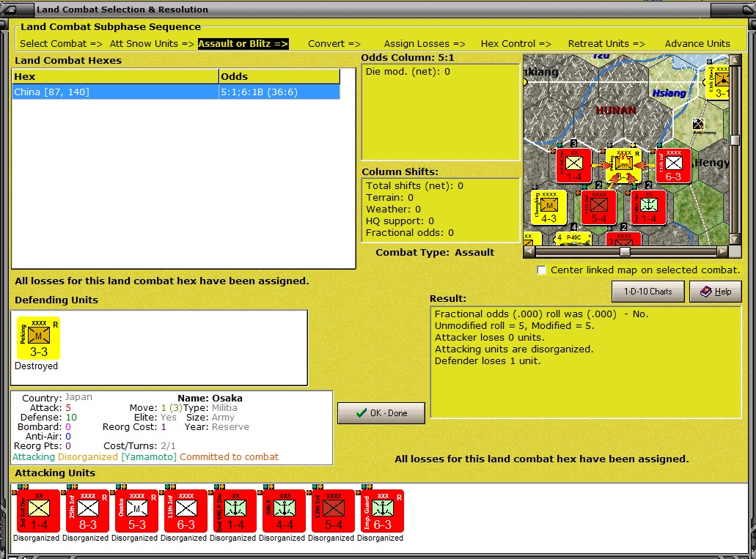Enable center linked map on selected combat
Screen dimensions: 756x559
[541, 270]
